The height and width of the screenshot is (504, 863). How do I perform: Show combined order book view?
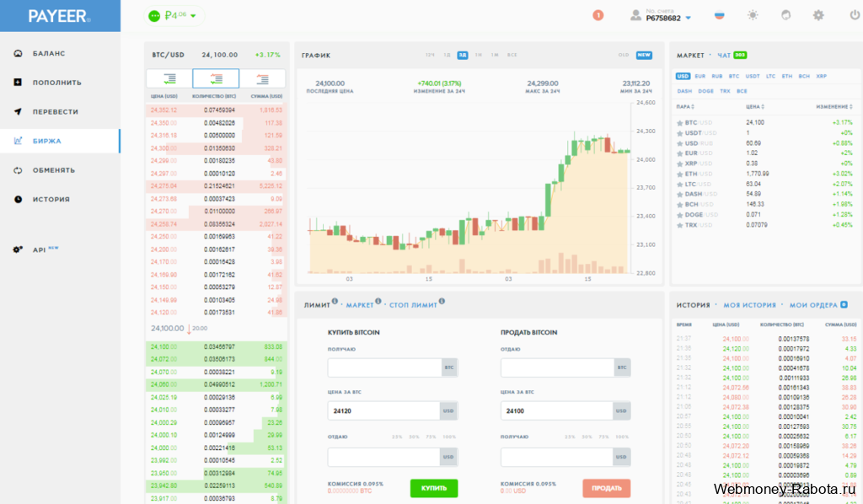(x=216, y=78)
